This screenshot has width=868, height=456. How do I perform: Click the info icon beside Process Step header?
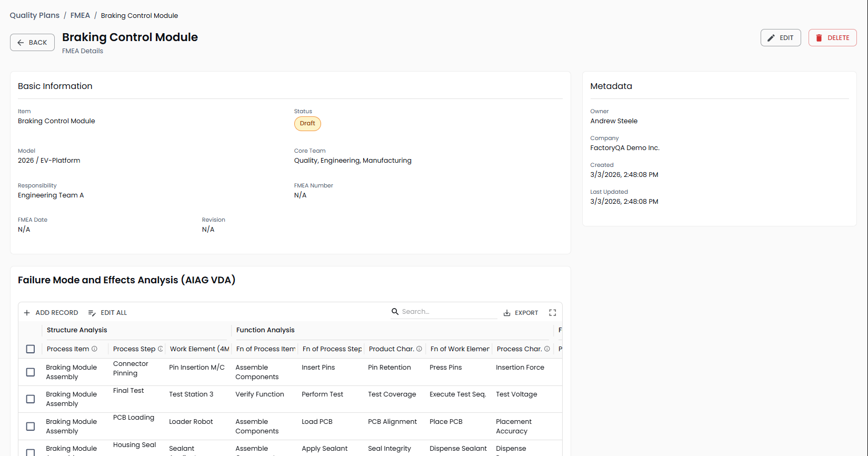[x=161, y=349]
